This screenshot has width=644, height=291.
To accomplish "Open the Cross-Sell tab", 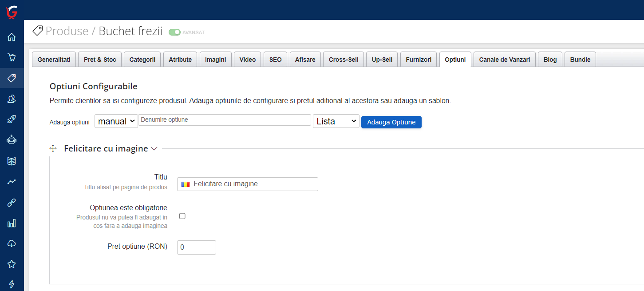I will [343, 59].
